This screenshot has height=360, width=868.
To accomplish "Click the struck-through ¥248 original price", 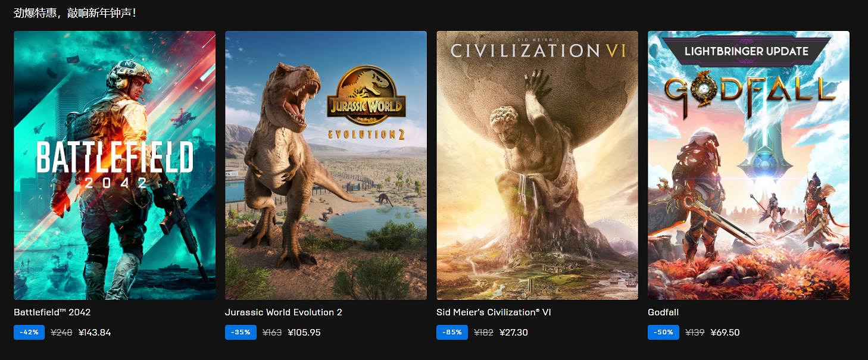I will point(61,333).
